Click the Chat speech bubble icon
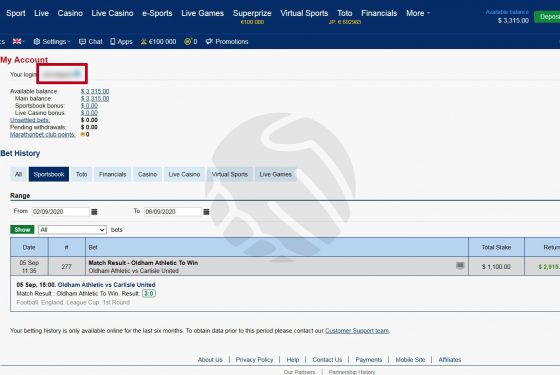 click(82, 42)
